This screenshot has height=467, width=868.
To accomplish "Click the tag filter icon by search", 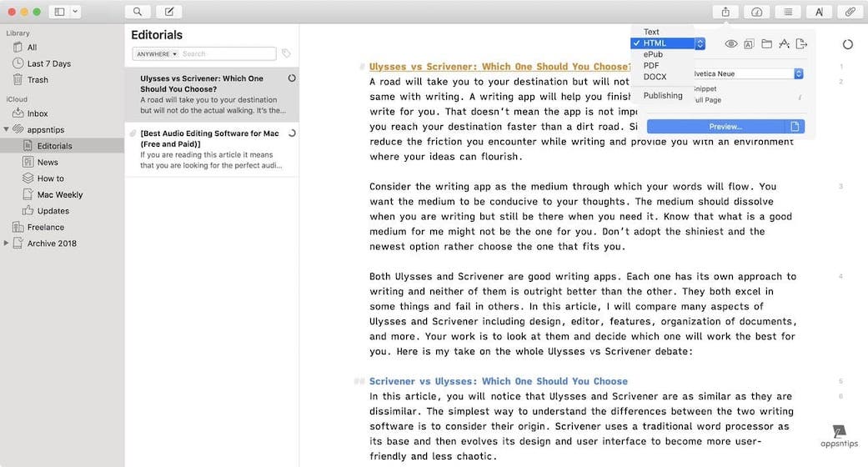I will [x=286, y=53].
